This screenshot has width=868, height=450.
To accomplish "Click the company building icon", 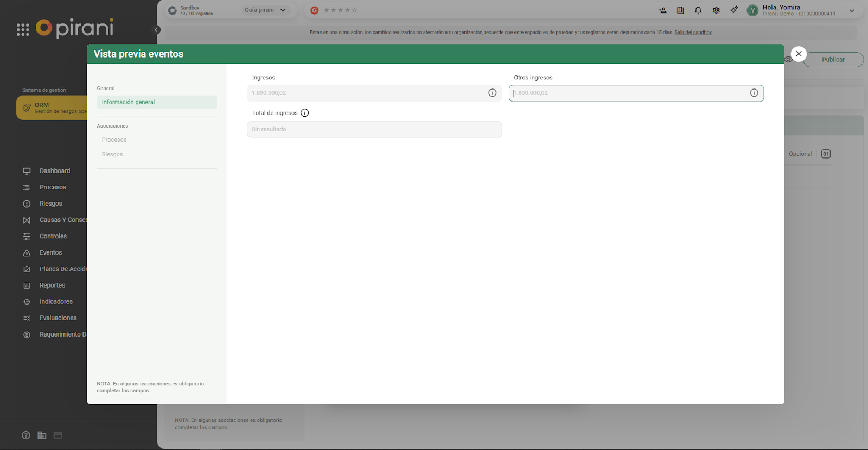I will [x=42, y=435].
